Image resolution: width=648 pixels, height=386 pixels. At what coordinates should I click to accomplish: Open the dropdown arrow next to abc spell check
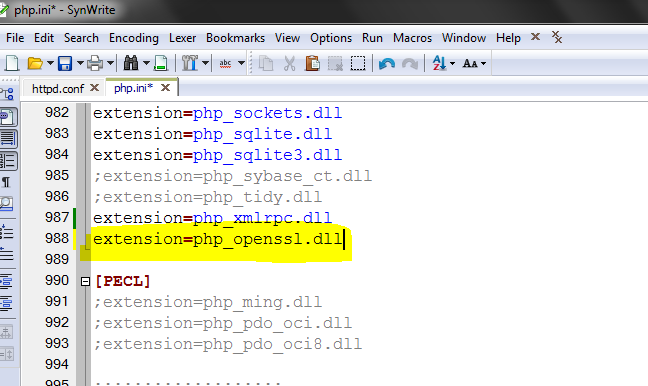[x=241, y=63]
